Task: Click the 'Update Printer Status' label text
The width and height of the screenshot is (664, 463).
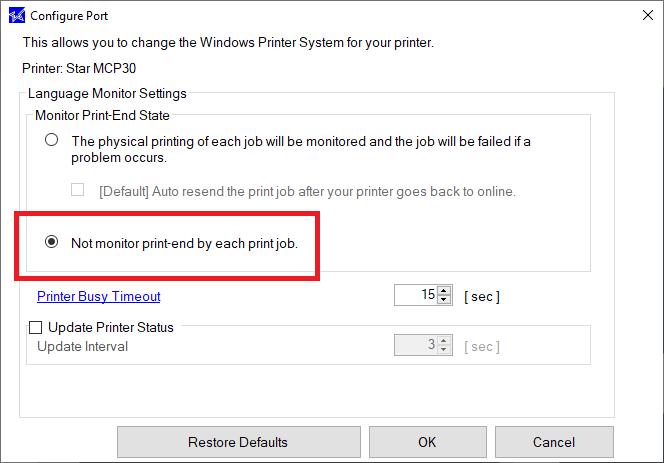Action: click(111, 327)
